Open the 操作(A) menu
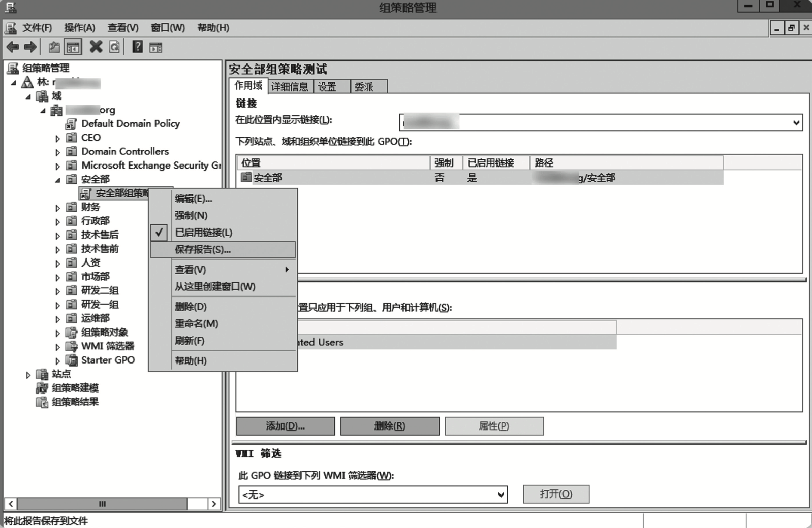Screen dimensions: 812x528 tap(79, 28)
